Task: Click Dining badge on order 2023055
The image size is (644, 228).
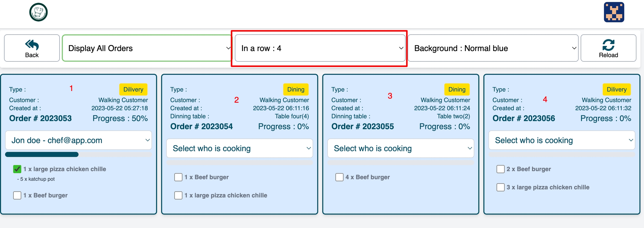Action: [x=457, y=89]
